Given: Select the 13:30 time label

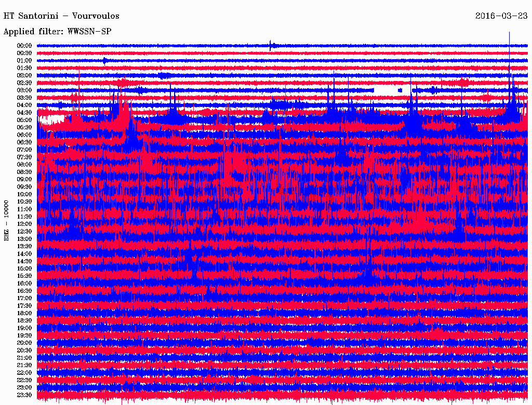Looking at the screenshot, I should [x=24, y=247].
